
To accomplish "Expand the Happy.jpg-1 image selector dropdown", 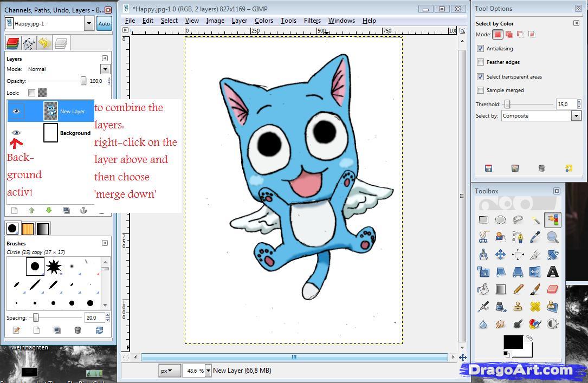I will (89, 23).
